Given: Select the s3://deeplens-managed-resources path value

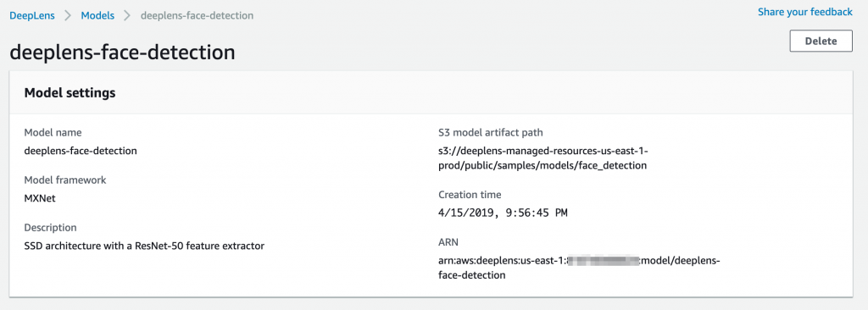Looking at the screenshot, I should (x=542, y=158).
